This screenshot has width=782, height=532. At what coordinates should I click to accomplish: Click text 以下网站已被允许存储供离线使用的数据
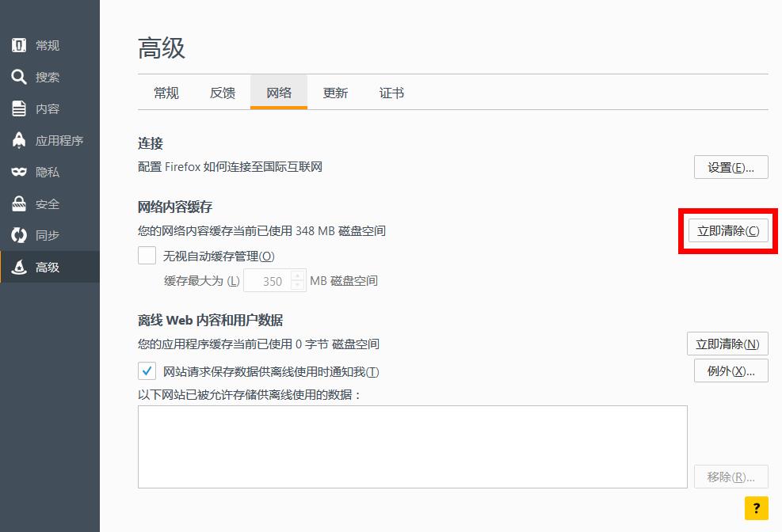(x=250, y=395)
